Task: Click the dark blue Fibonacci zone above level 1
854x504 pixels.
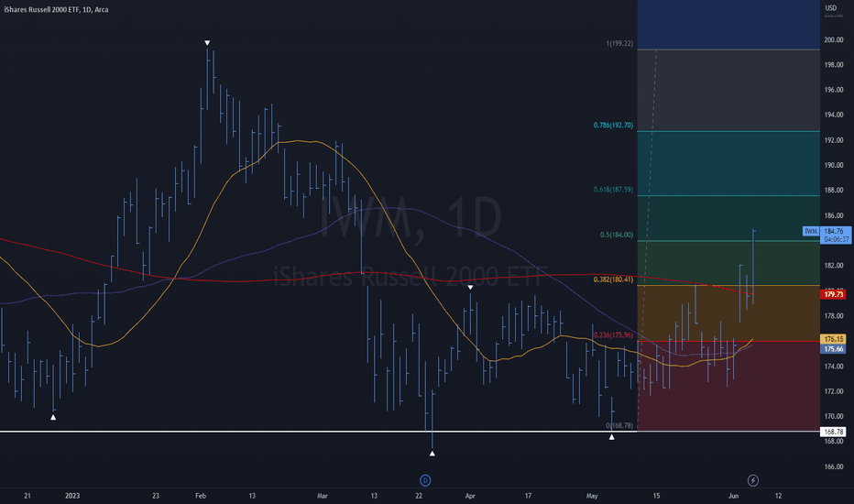Action: pyautogui.click(x=728, y=25)
